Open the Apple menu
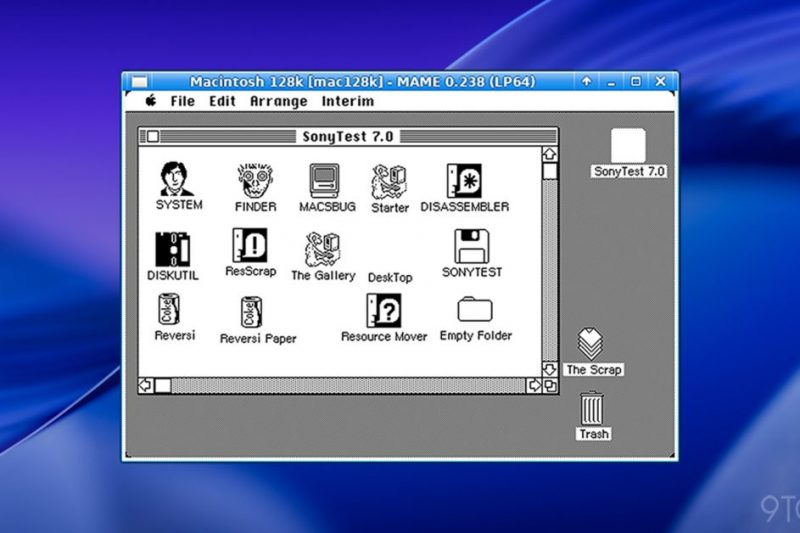The image size is (800, 533). 151,100
